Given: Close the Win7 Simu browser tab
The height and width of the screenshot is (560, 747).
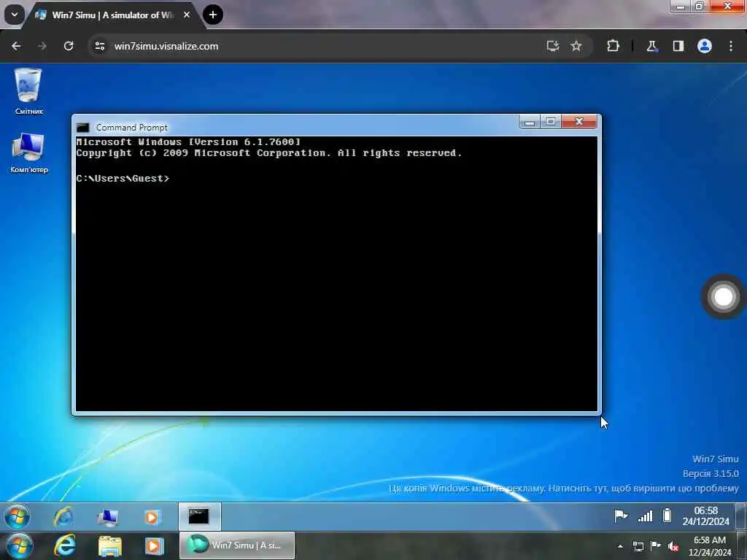Looking at the screenshot, I should [x=187, y=15].
